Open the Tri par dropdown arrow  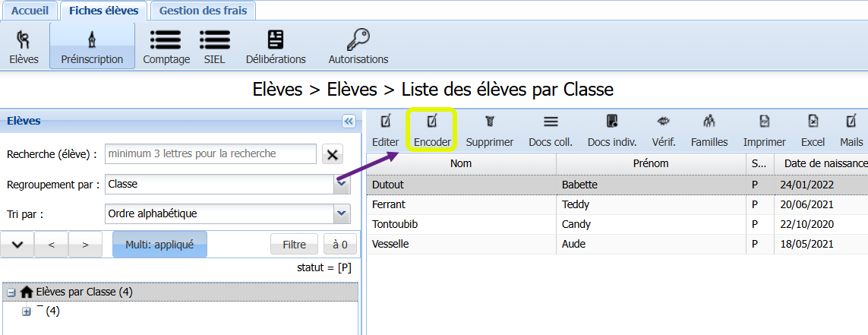coord(342,213)
